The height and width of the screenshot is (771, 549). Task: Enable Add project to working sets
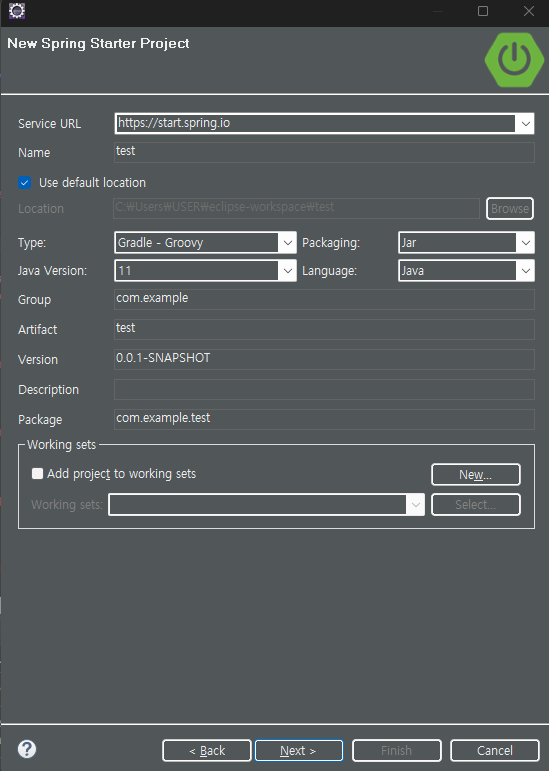pyautogui.click(x=37, y=474)
